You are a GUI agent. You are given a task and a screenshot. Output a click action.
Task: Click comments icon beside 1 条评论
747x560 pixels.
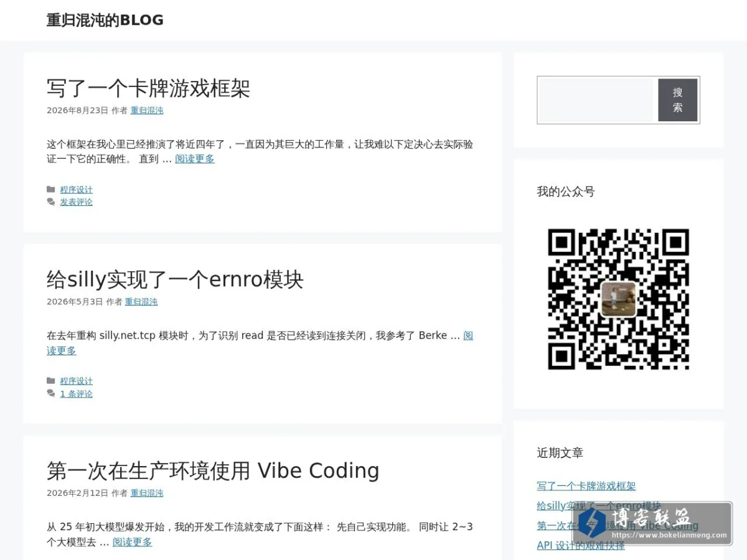point(51,394)
